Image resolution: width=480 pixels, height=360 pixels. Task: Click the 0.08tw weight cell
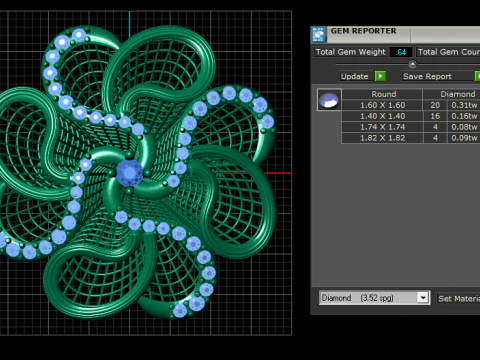[464, 127]
